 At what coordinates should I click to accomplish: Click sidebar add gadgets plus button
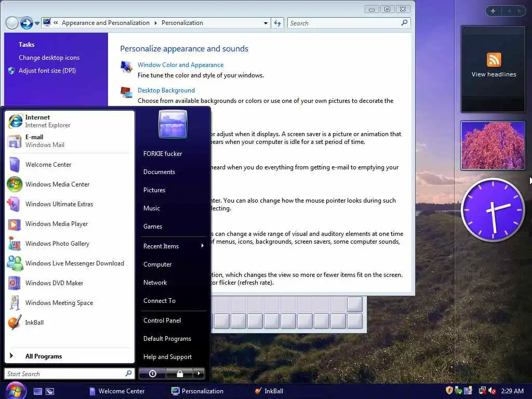493,11
